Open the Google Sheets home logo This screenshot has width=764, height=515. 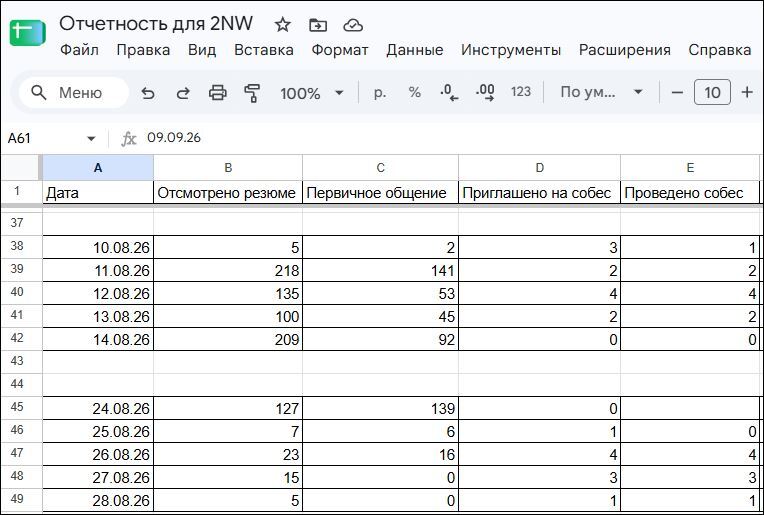pyautogui.click(x=28, y=33)
